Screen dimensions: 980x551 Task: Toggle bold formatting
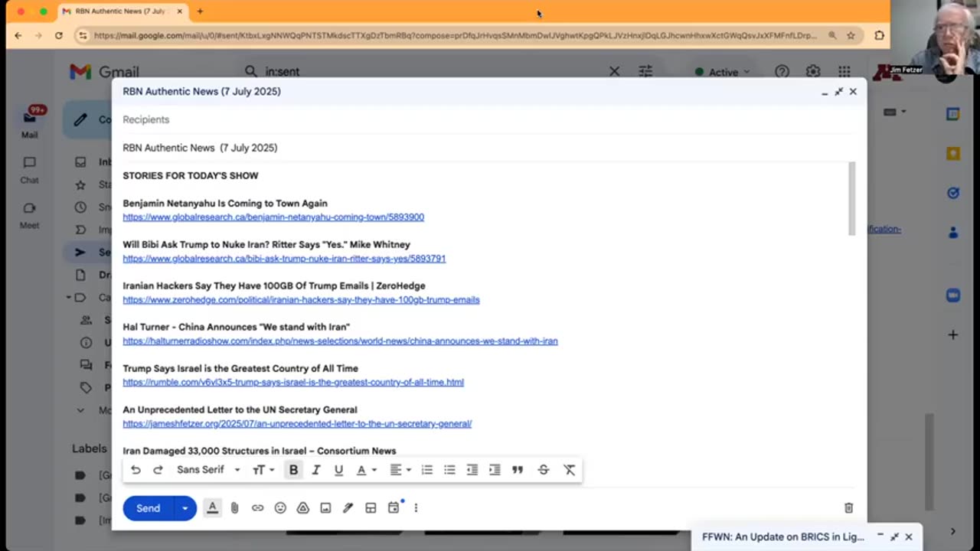point(293,470)
